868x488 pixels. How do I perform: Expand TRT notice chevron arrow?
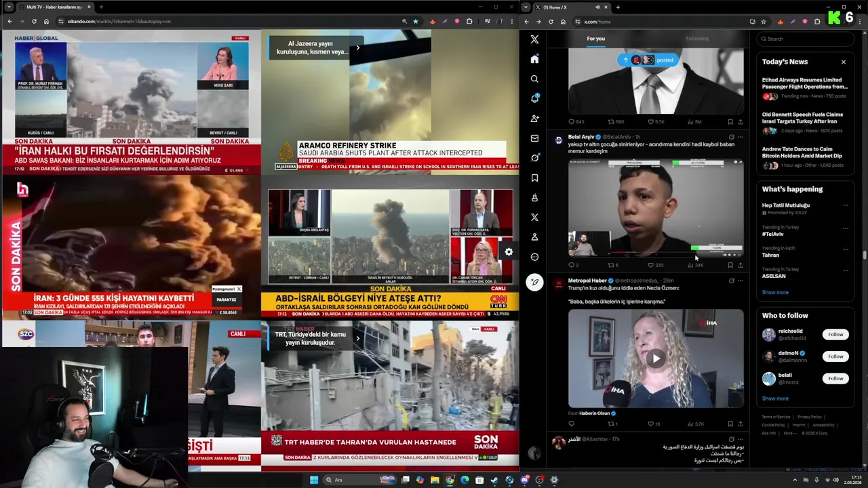(x=358, y=338)
